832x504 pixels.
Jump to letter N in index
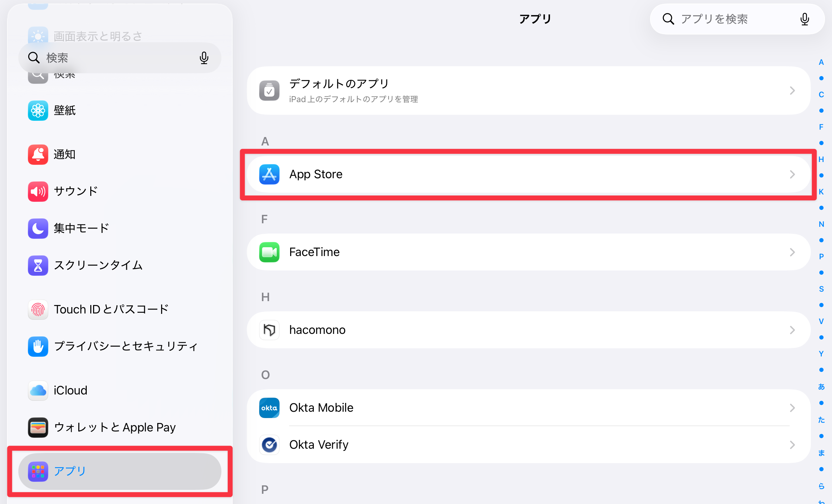[821, 224]
